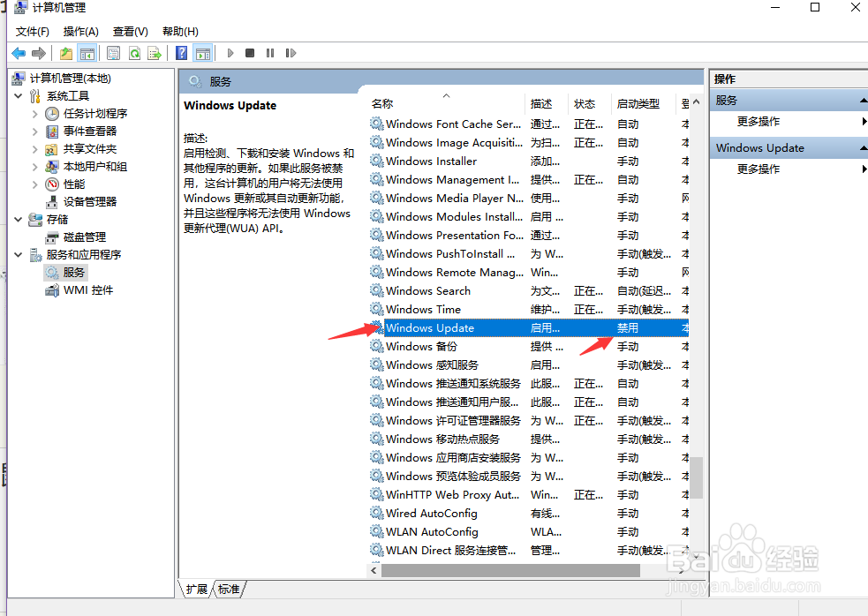Click the vertical scrollbar thumb in services list
Viewport: 868px width, 616px height.
tap(697, 478)
